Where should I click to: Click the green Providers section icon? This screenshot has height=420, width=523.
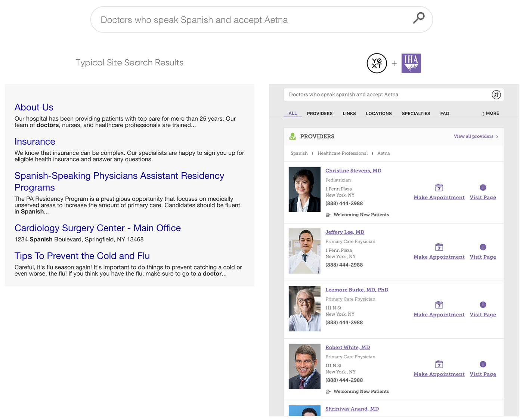[293, 136]
